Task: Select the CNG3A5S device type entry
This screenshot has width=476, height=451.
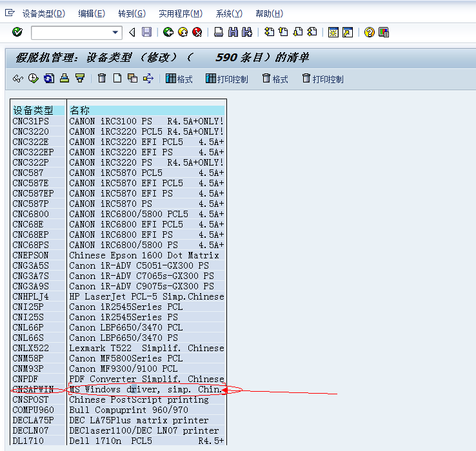Action: (x=31, y=265)
